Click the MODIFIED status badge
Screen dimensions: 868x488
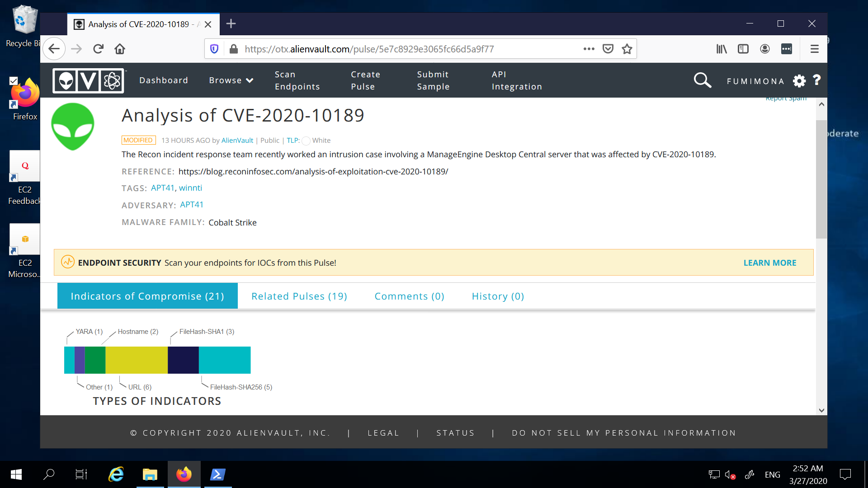138,140
